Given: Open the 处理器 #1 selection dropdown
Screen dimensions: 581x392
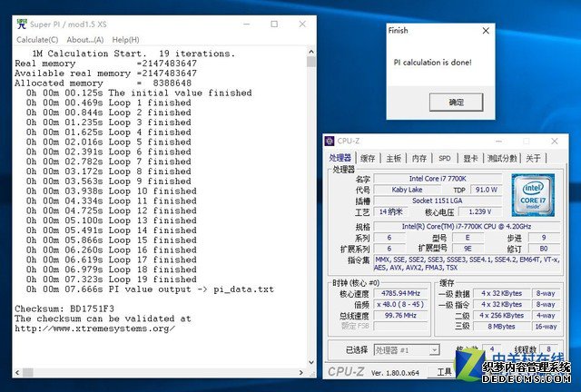Looking at the screenshot, I should (407, 349).
